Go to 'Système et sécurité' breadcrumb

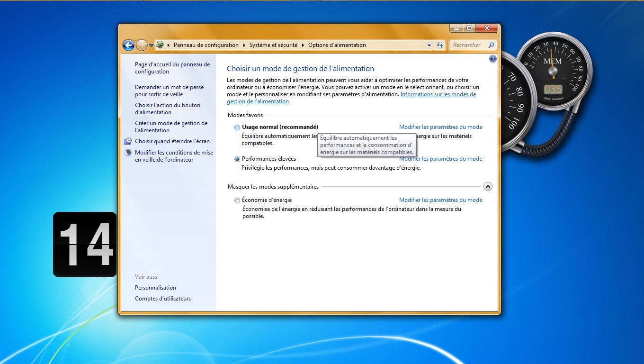273,45
